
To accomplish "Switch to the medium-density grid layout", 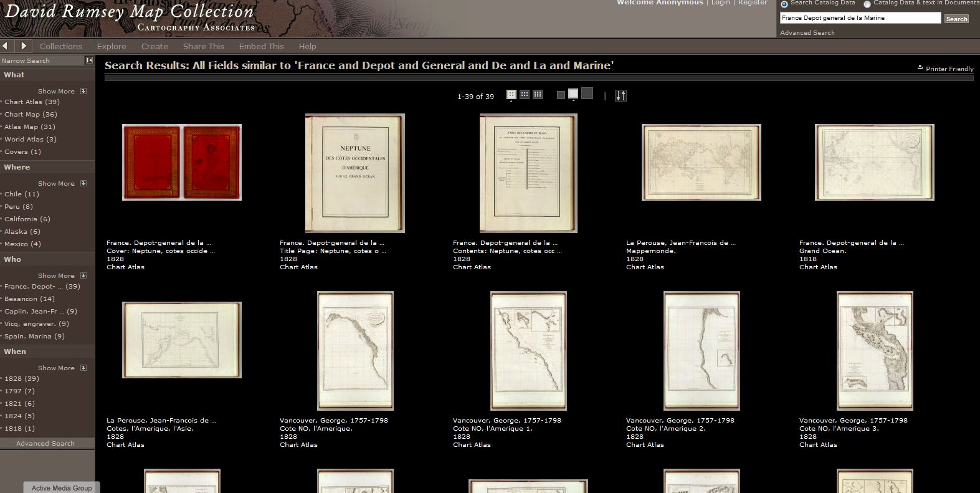I will click(525, 95).
